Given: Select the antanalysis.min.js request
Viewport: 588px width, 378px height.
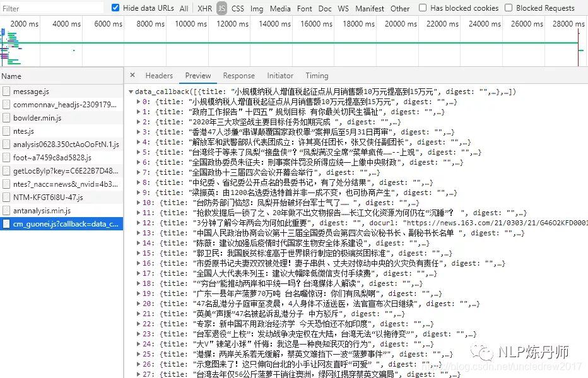Looking at the screenshot, I should click(61, 211).
